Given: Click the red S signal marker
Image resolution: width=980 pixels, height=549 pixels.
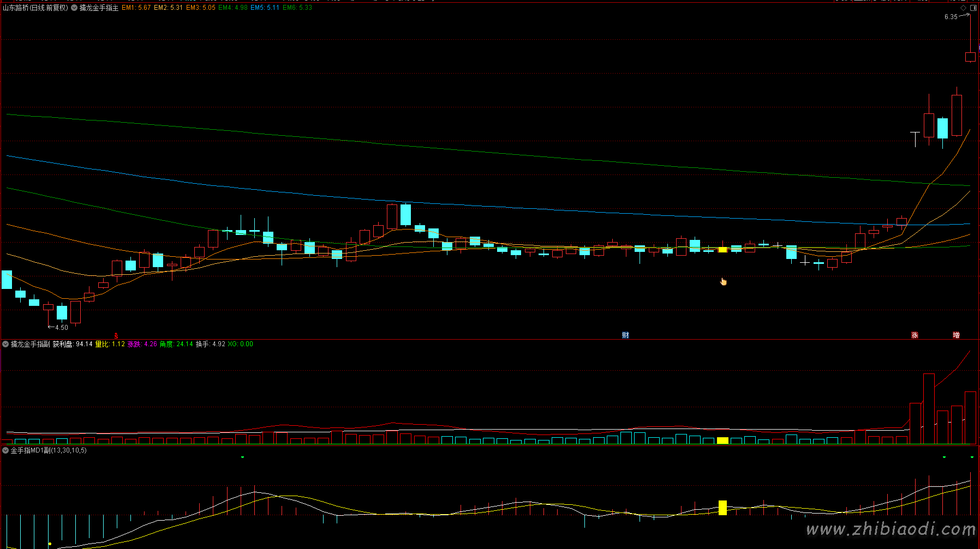Looking at the screenshot, I should [x=116, y=336].
